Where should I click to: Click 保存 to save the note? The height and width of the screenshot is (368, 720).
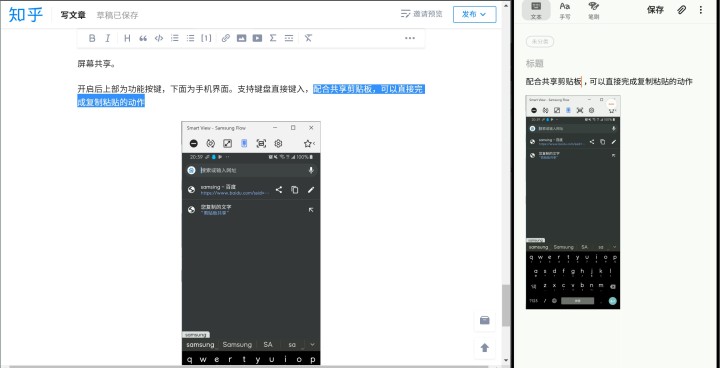point(655,10)
